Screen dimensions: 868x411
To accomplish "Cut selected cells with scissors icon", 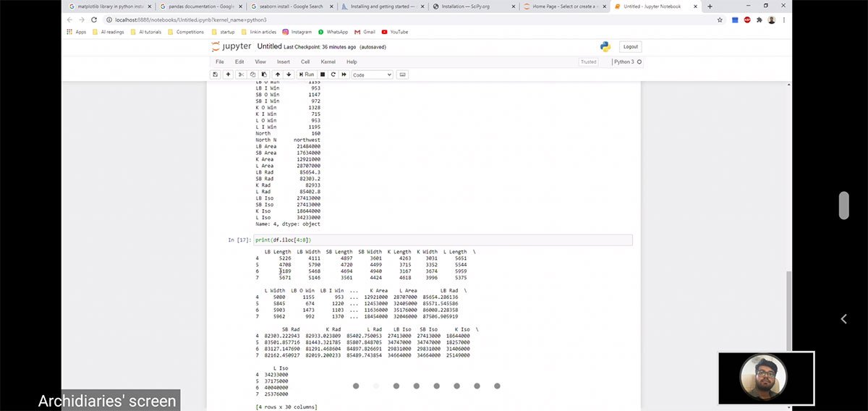I will (242, 75).
